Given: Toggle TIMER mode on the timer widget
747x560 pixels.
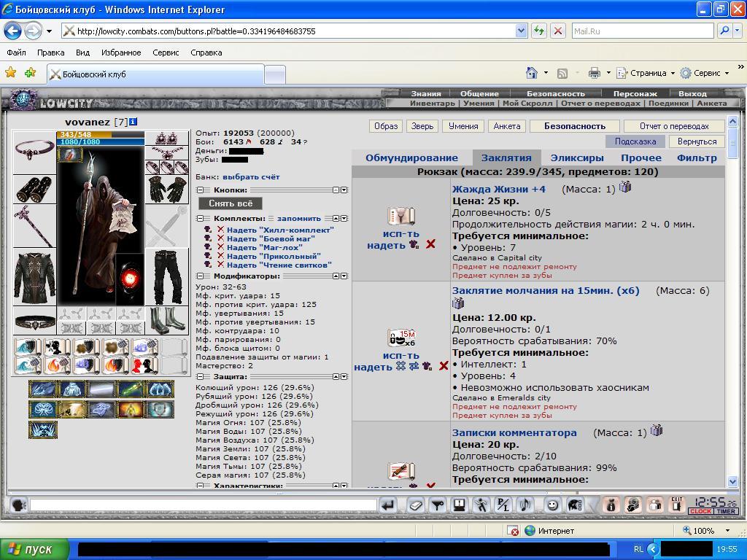Looking at the screenshot, I should coord(726,511).
